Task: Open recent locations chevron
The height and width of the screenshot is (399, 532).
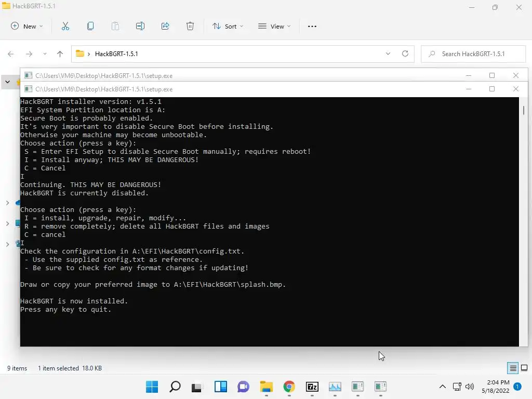Action: tap(45, 54)
